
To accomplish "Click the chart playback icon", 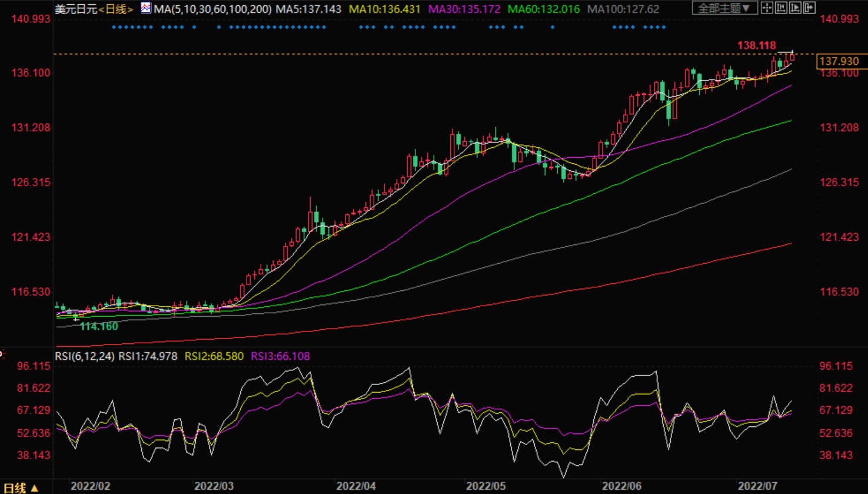I will click(796, 8).
